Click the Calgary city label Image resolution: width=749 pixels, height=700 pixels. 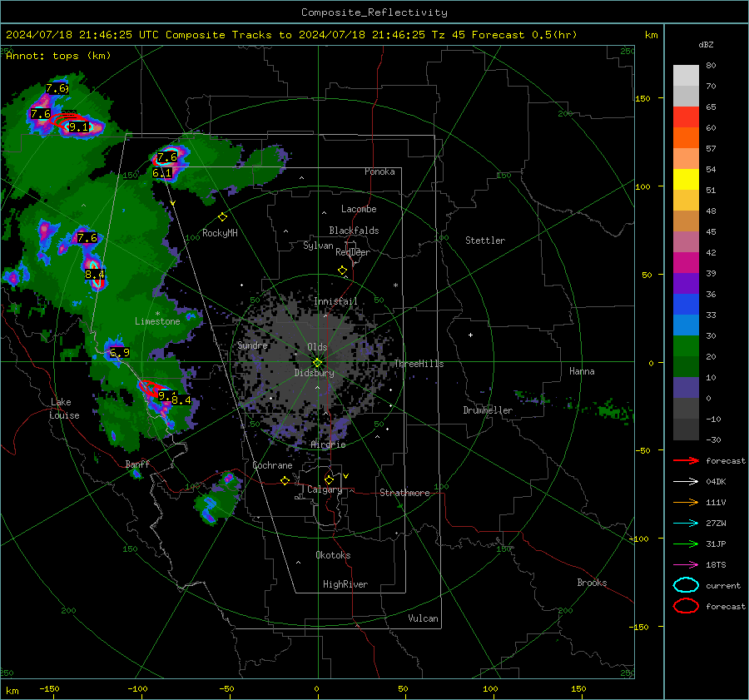(x=325, y=489)
